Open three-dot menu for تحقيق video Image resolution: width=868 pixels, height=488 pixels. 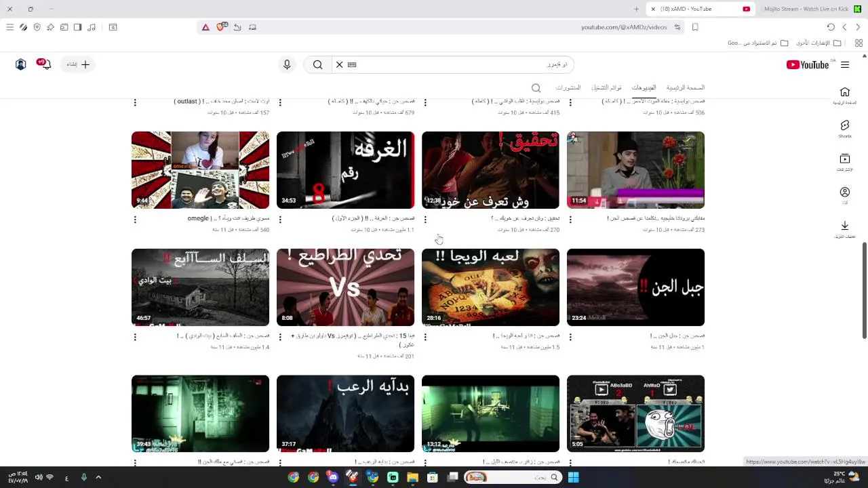425,220
